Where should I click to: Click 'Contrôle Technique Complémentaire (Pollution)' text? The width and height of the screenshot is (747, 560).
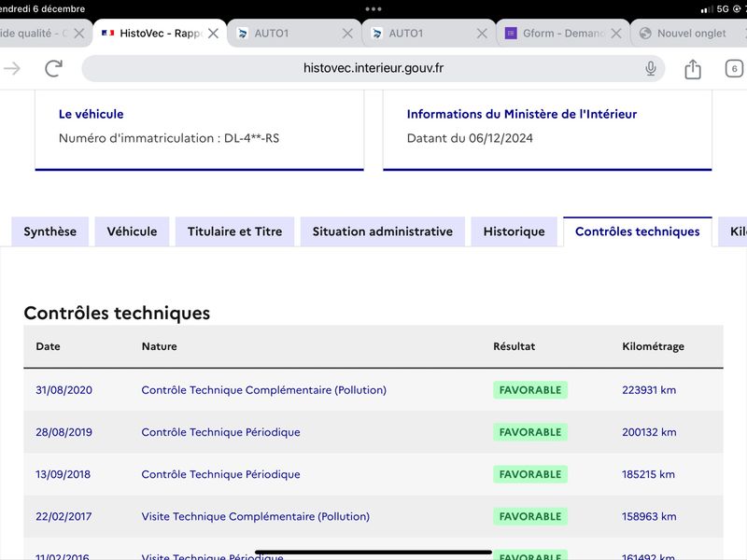coord(264,390)
